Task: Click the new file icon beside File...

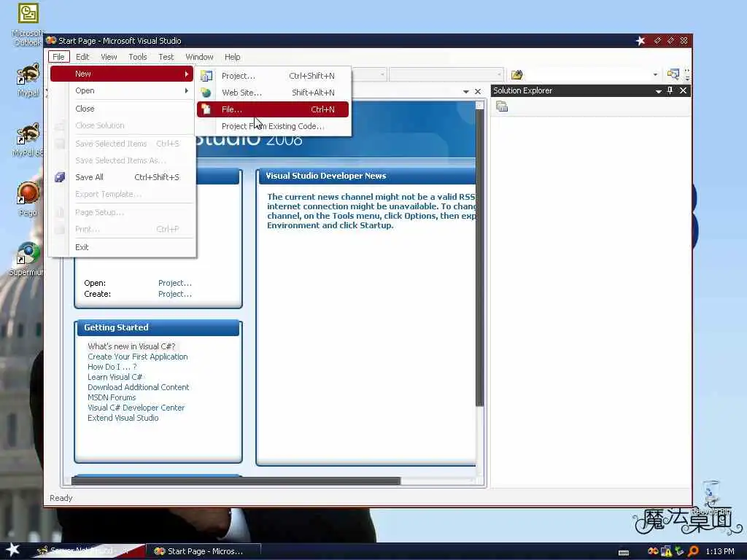Action: click(206, 109)
